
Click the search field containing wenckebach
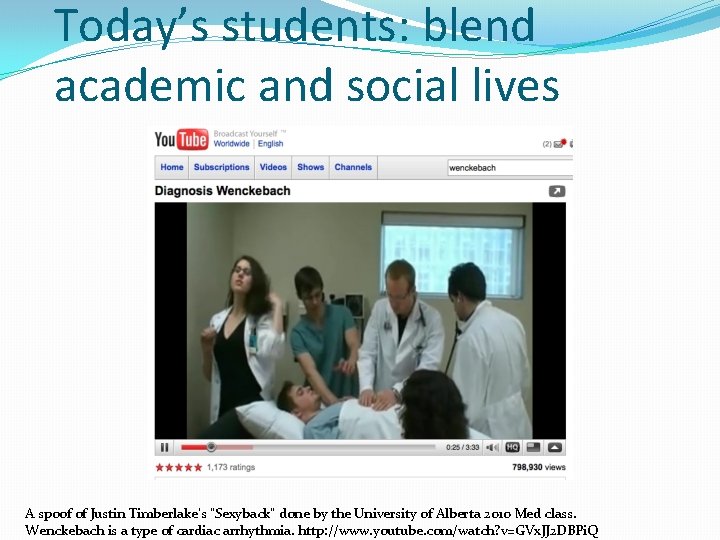click(510, 168)
